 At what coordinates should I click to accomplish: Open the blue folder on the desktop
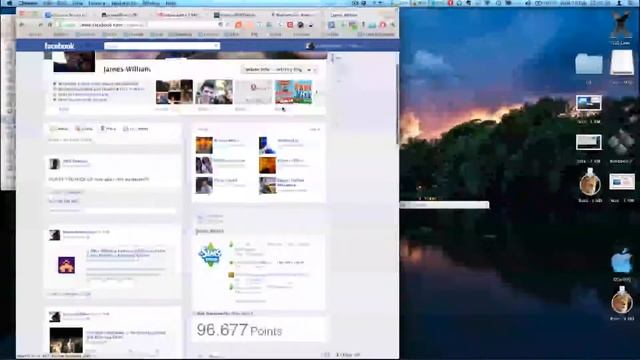tap(589, 64)
